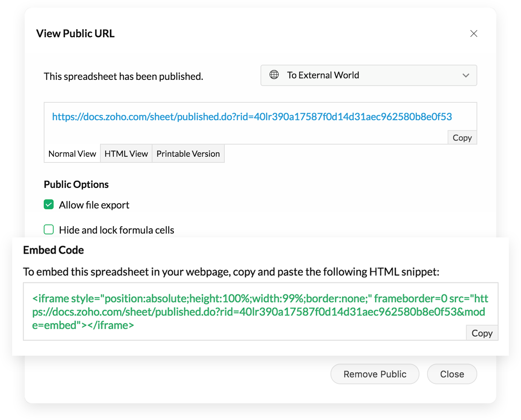The height and width of the screenshot is (420, 521).
Task: Switch to the HTML View tab
Action: tap(126, 153)
